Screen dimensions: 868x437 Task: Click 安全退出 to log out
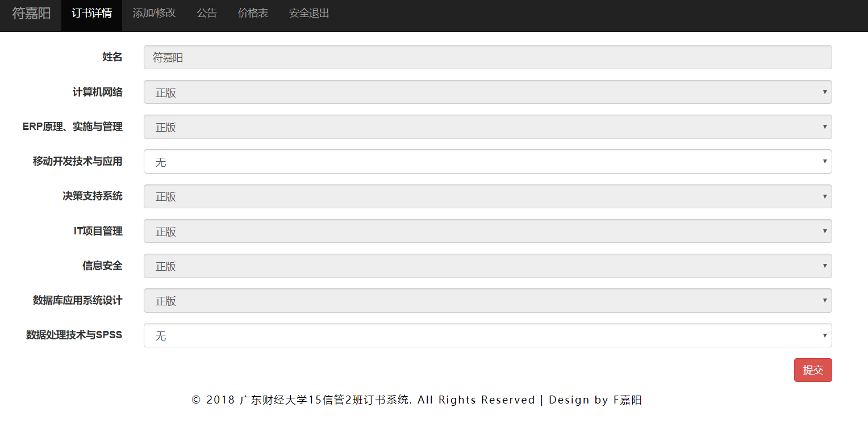pos(308,13)
